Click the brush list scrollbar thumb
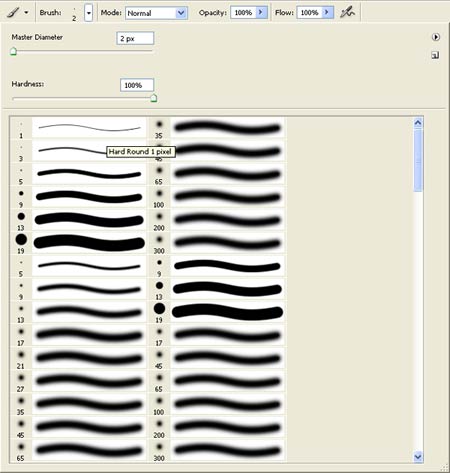 click(x=418, y=160)
